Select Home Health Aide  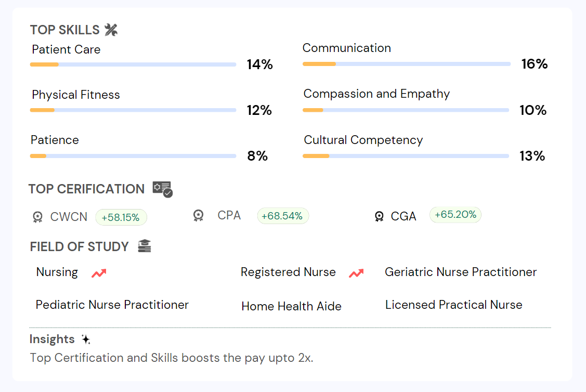click(x=291, y=307)
